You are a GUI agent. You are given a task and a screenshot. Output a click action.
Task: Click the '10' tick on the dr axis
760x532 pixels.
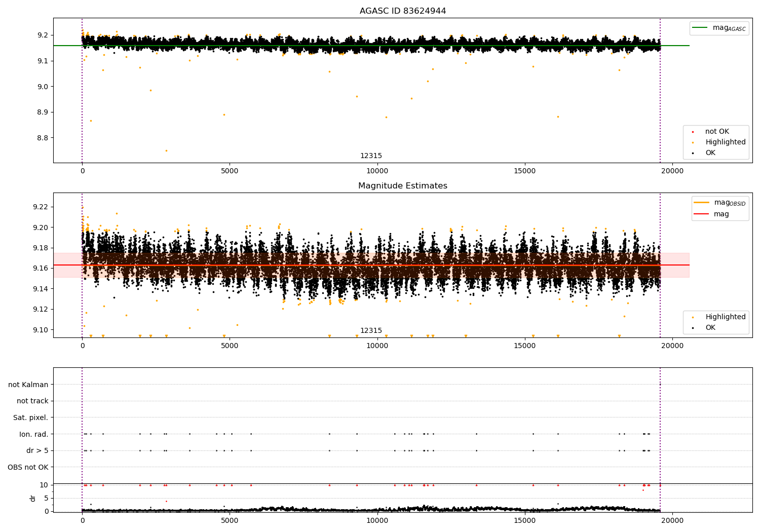point(44,485)
